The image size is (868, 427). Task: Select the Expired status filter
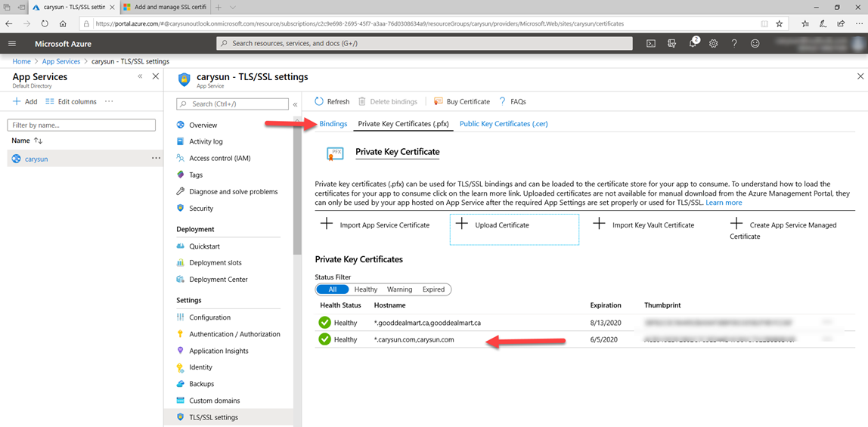[433, 289]
